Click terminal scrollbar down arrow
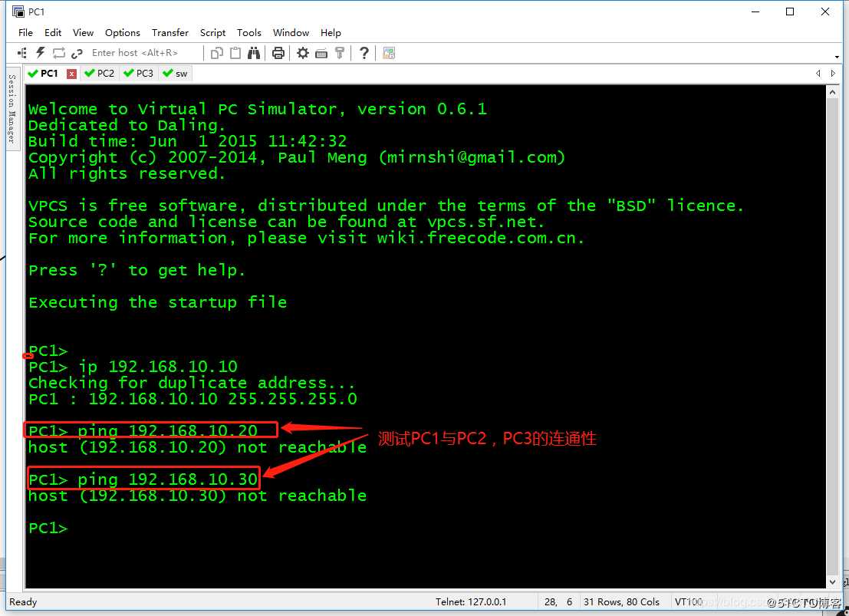 (x=833, y=582)
